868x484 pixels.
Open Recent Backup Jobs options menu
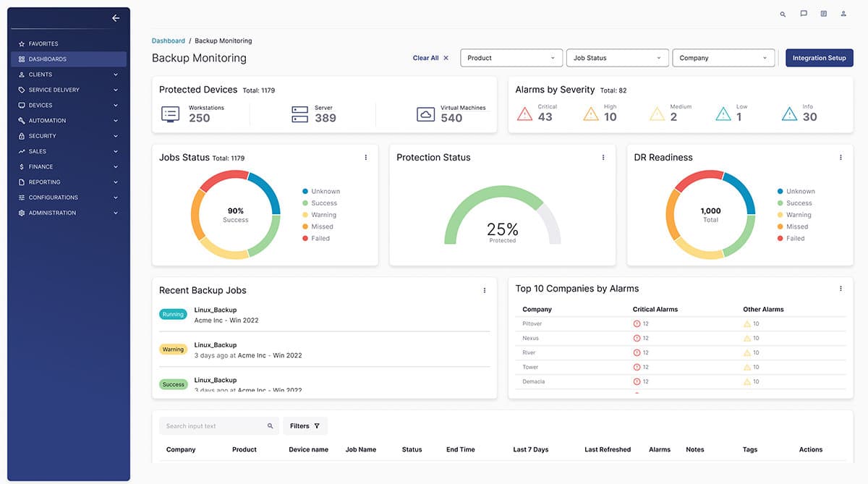point(485,290)
